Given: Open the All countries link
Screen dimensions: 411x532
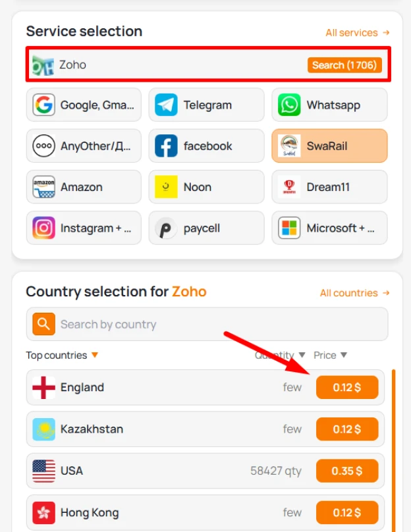Looking at the screenshot, I should point(354,293).
